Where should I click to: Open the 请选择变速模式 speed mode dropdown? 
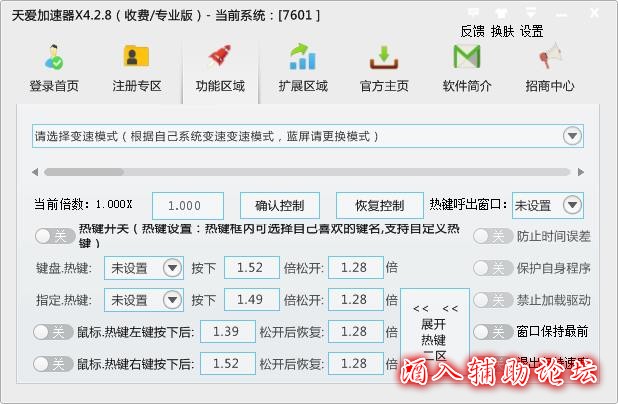click(x=307, y=136)
